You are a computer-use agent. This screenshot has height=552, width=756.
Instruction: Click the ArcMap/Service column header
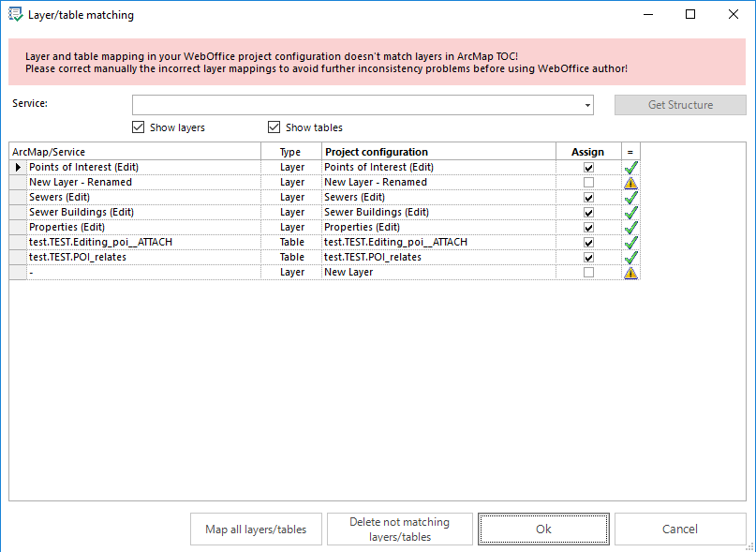[131, 151]
